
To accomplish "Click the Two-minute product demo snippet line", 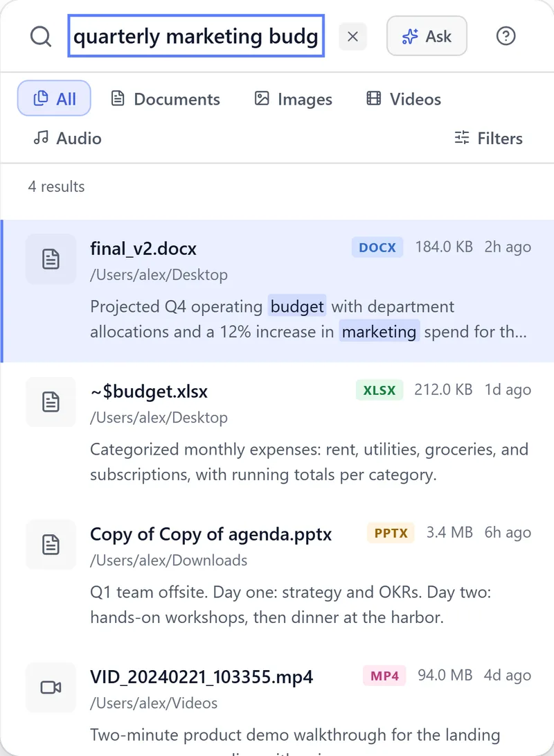I will coord(295,735).
